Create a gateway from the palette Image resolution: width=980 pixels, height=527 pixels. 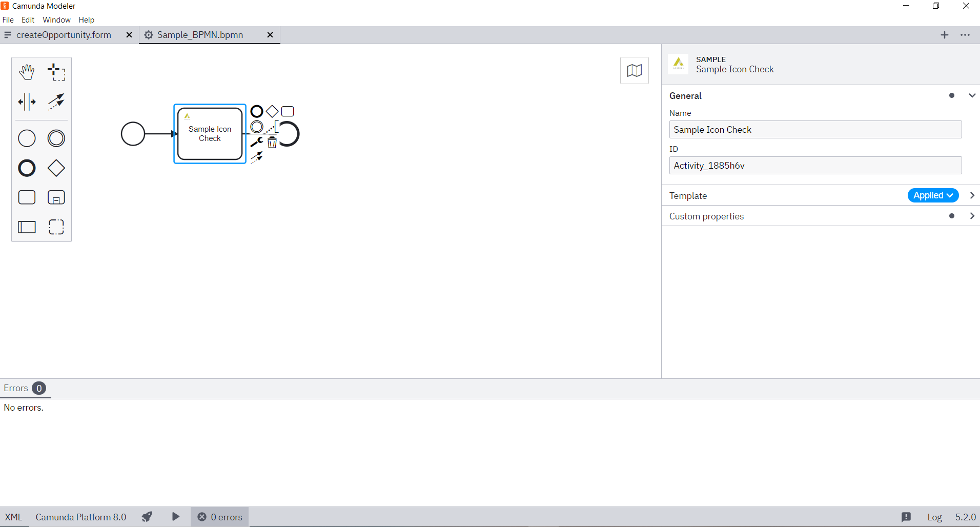pos(56,168)
